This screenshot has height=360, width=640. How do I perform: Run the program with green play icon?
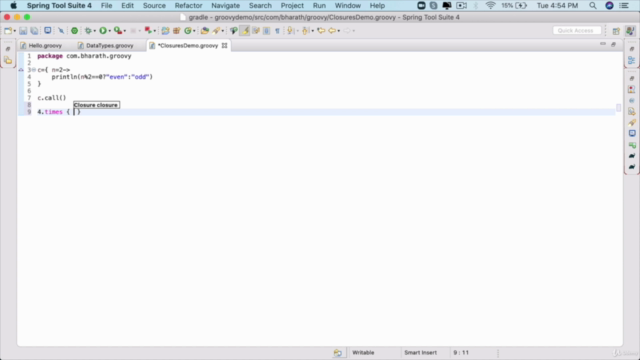tap(103, 31)
